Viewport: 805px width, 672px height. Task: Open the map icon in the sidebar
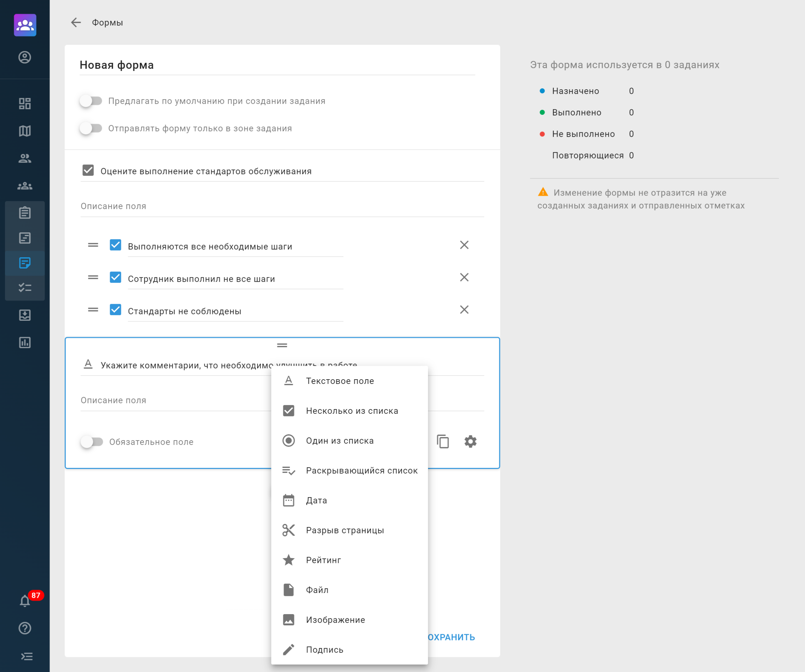point(25,131)
